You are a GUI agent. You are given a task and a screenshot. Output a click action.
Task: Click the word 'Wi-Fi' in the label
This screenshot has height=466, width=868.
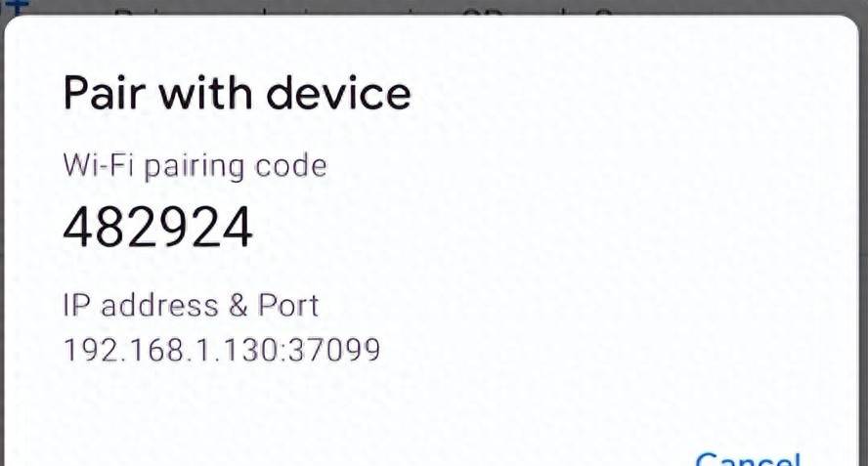[x=97, y=165]
